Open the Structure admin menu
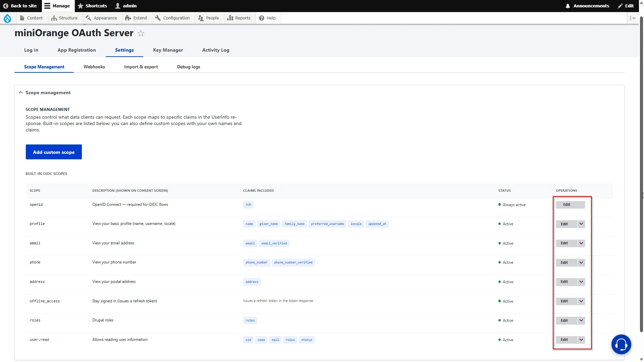Screen dimensions: 644x362 tap(64, 18)
